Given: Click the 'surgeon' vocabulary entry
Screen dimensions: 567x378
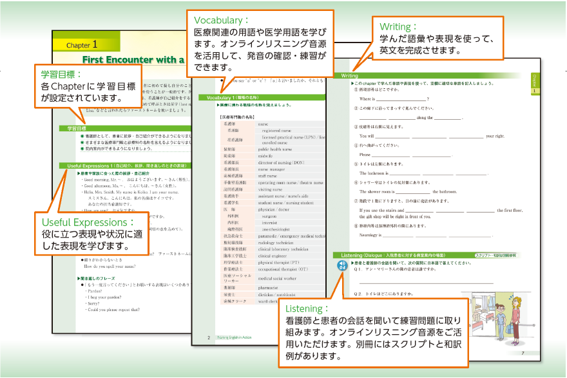Looking at the screenshot, I should [x=269, y=216].
